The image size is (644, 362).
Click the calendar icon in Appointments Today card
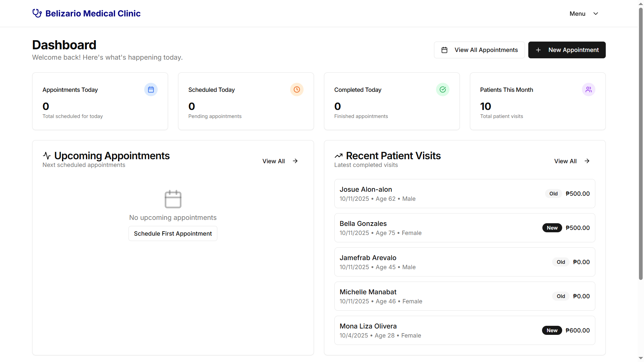click(x=151, y=89)
